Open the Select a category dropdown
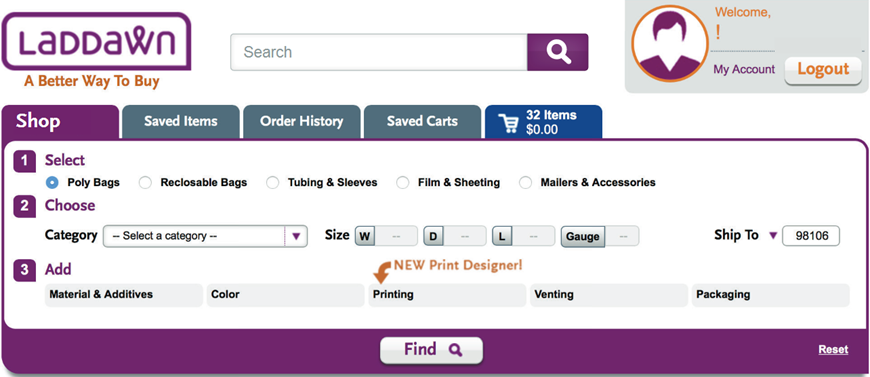The image size is (870, 377). coord(205,236)
